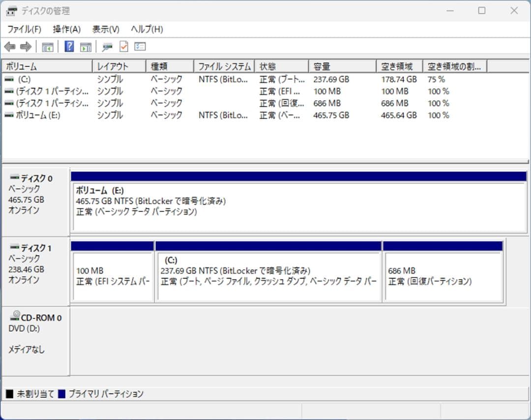The width and height of the screenshot is (531, 420).
Task: Select the CD-ROM 0 DVD (D:) panel
Action: point(34,339)
